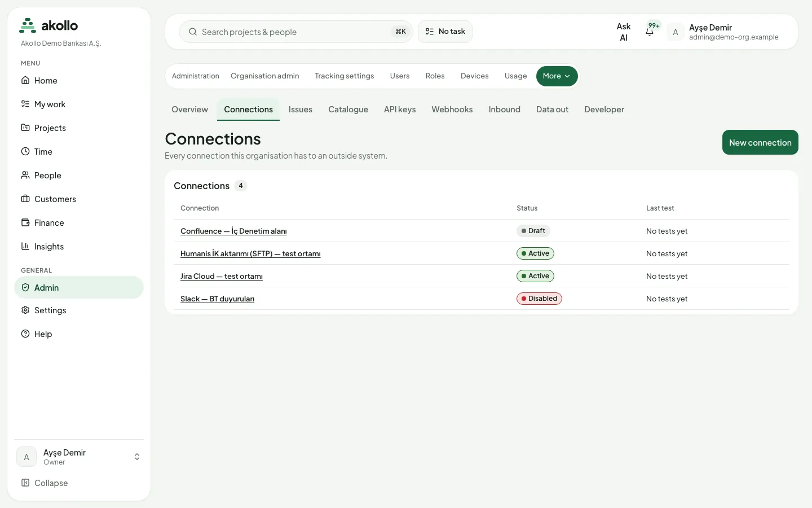Screen dimensions: 812x508
Task: Open the API keys tab
Action: click(x=400, y=110)
